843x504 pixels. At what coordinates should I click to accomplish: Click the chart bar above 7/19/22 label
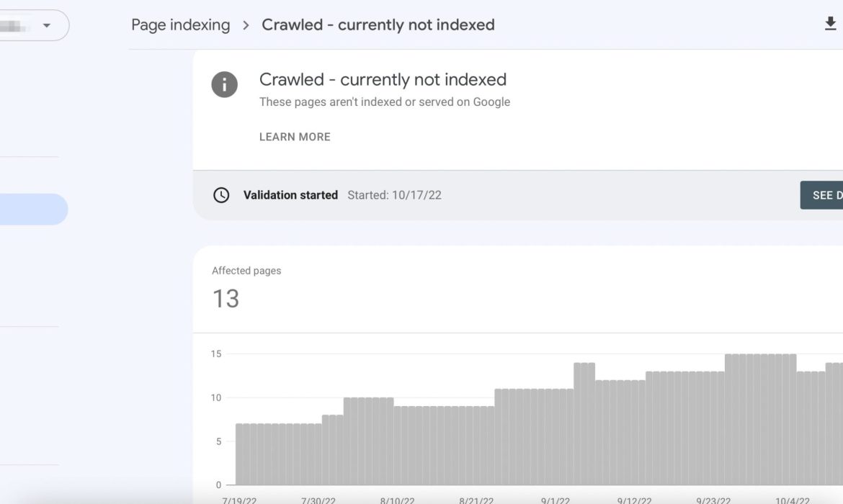click(239, 454)
